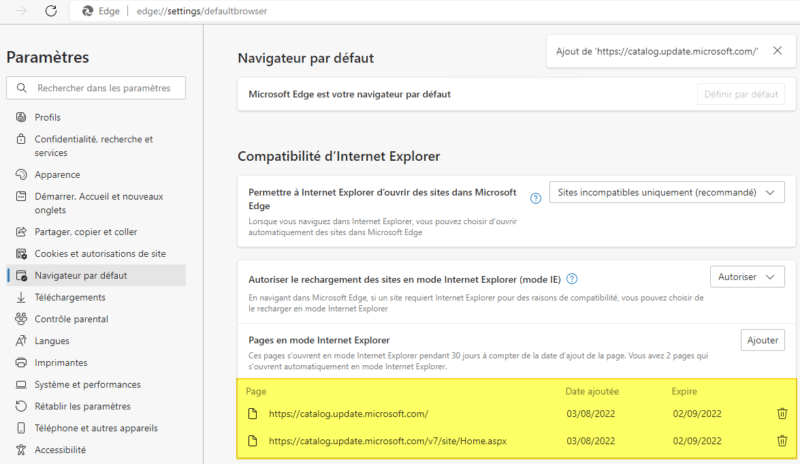Click the Navigateur par défaut icon
Image resolution: width=800 pixels, height=464 pixels.
pos(21,276)
